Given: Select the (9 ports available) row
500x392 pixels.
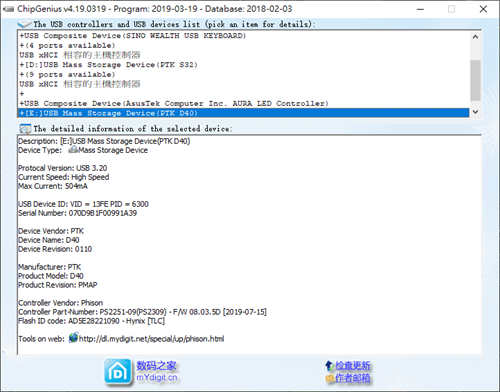Looking at the screenshot, I should [x=243, y=74].
